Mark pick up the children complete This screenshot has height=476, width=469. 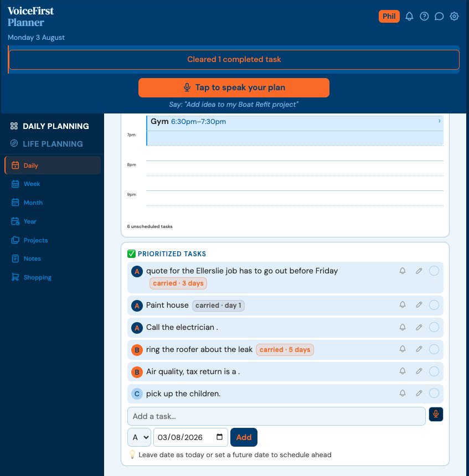[x=434, y=393]
